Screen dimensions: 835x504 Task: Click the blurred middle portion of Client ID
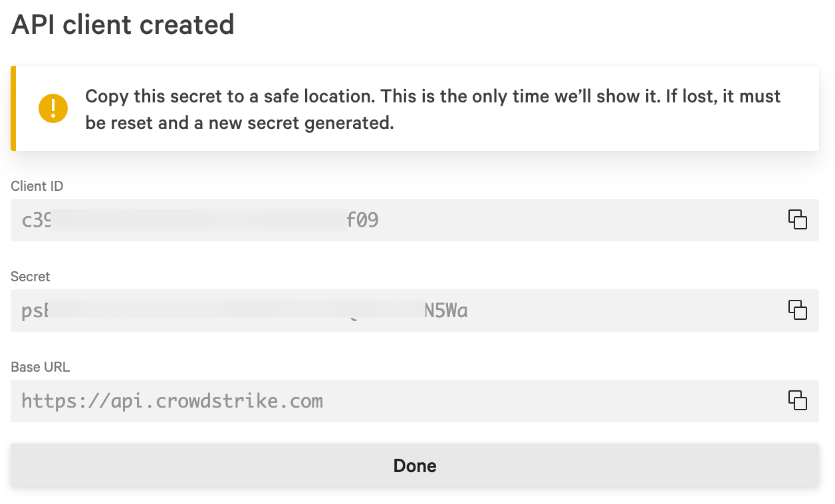(199, 220)
